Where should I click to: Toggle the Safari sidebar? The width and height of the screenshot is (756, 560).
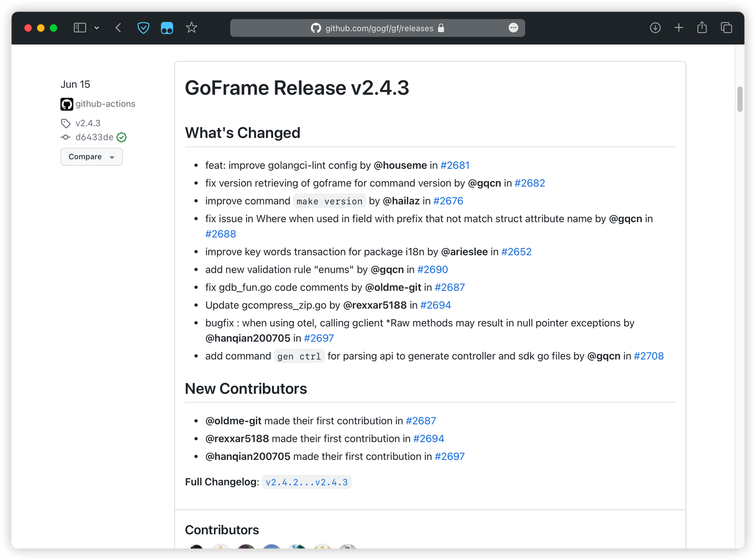pos(80,27)
